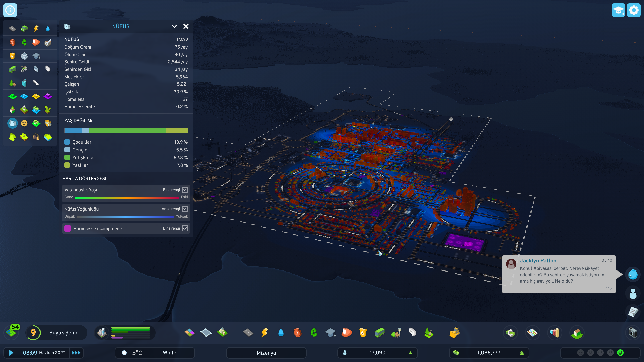The image size is (644, 362).
Task: Click the Vatandaşlık Yaşı Genç-Eski gradient bar
Action: pos(127,198)
